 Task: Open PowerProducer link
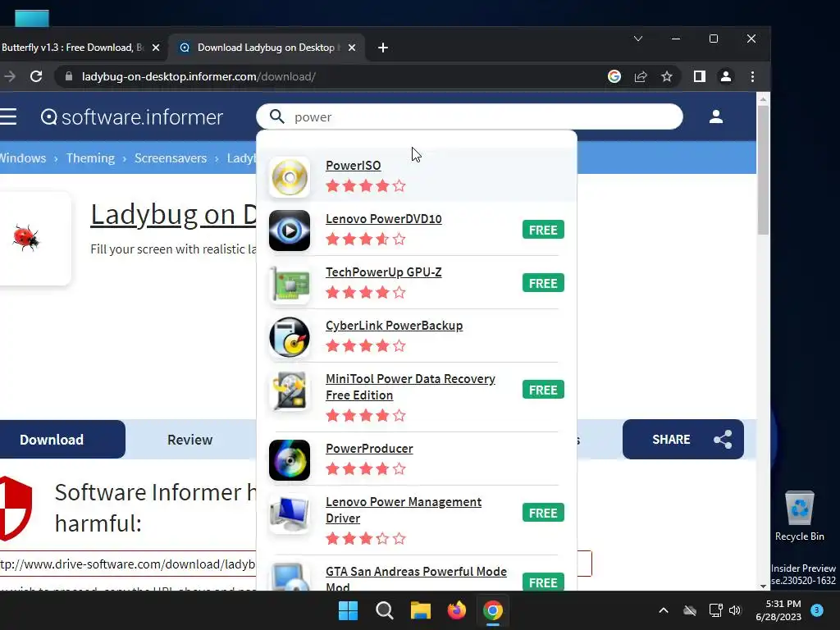[x=369, y=449]
